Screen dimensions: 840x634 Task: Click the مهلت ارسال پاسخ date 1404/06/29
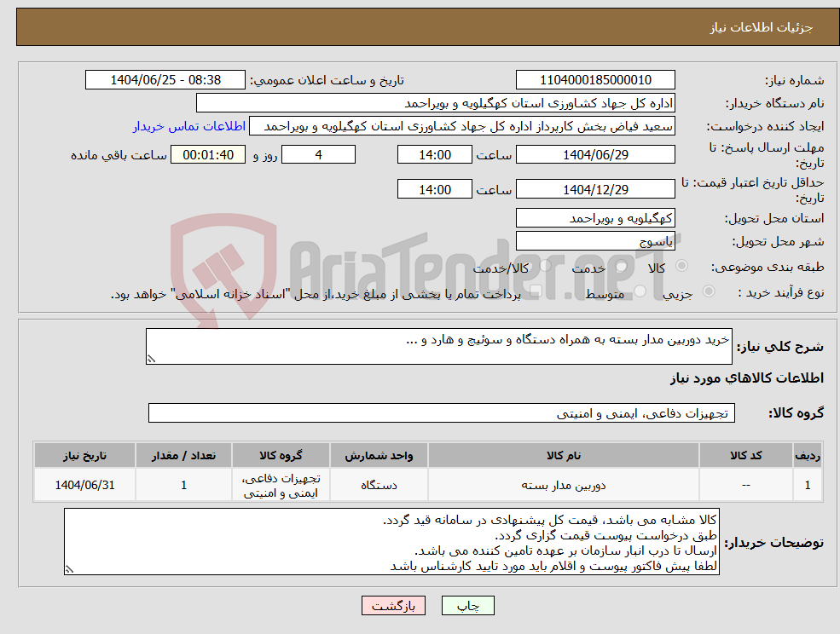pyautogui.click(x=595, y=154)
